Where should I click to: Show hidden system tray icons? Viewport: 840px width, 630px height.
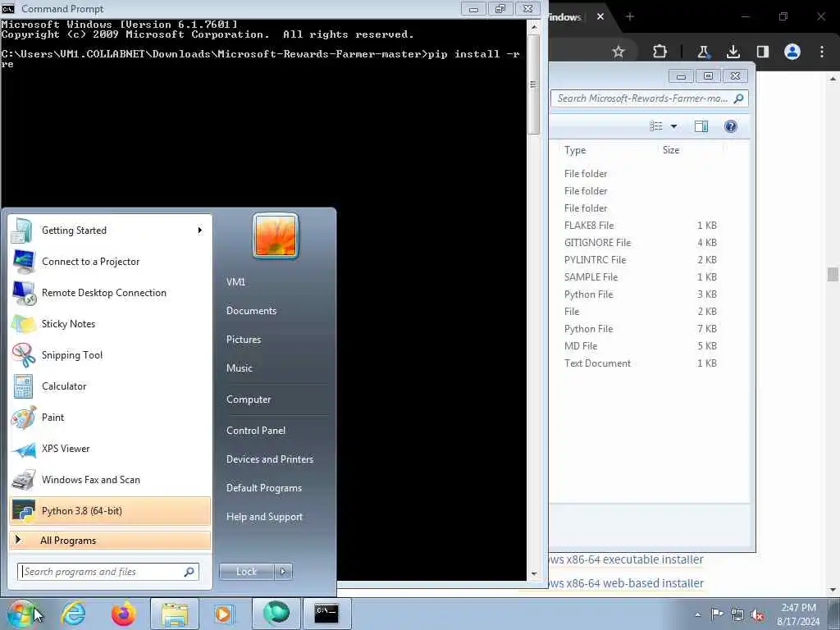(697, 614)
